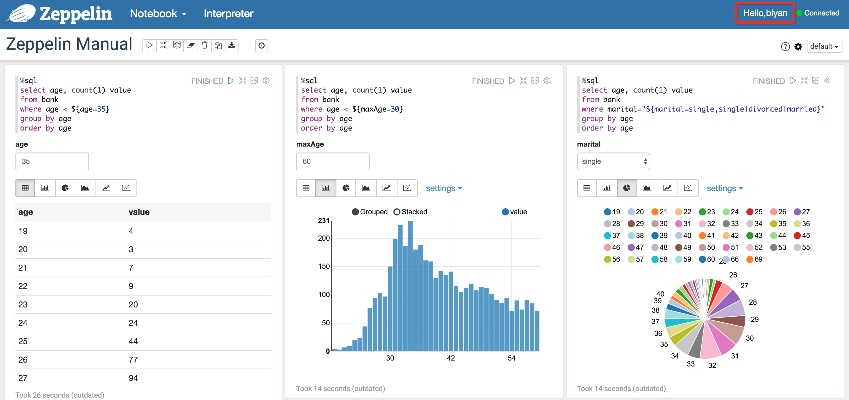
Task: Click the clear output eraser icon in note toolbar
Action: 191,45
